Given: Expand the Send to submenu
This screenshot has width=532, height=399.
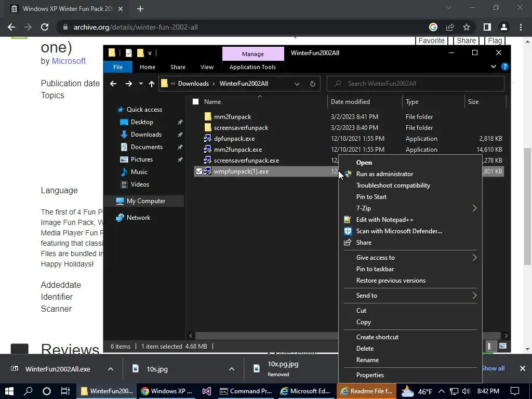Looking at the screenshot, I should tap(474, 296).
